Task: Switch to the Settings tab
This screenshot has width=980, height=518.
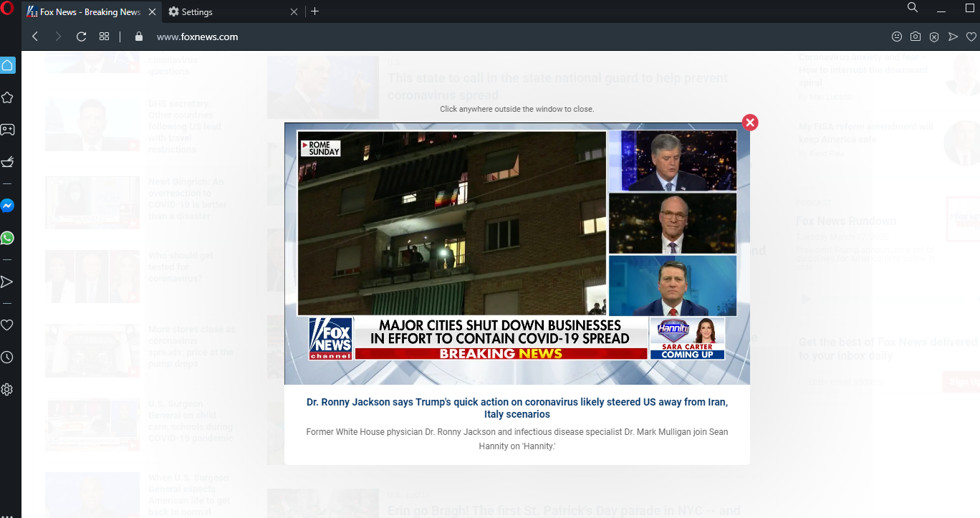Action: [233, 12]
